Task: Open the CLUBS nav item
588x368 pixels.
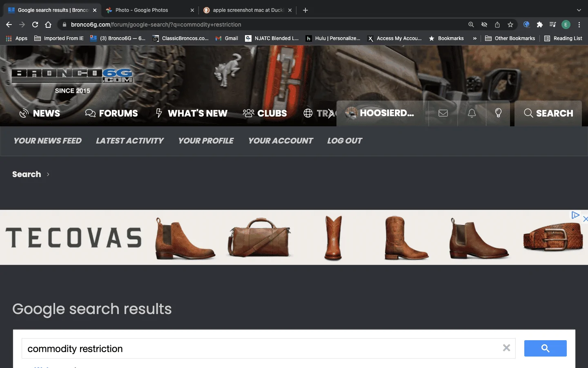Action: coord(265,113)
